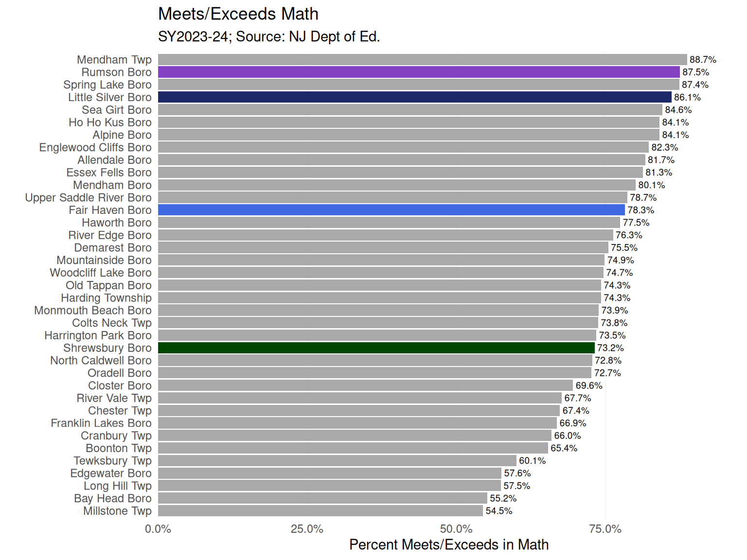Click the SY2023-24 source subtitle

point(269,37)
